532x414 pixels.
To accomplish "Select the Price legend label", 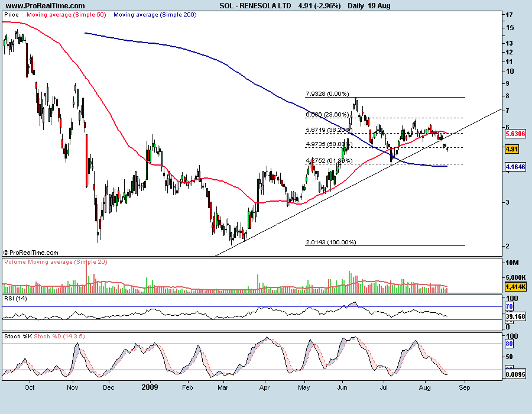I will click(12, 15).
